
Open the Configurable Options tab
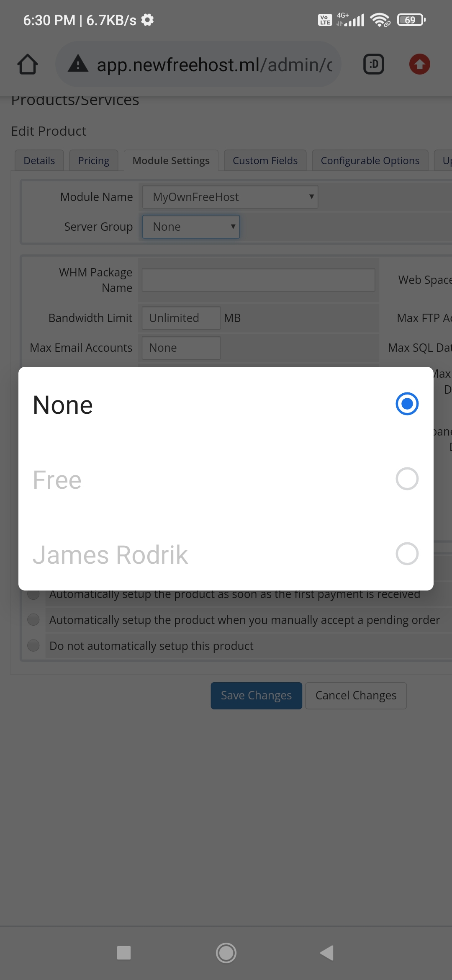(370, 160)
